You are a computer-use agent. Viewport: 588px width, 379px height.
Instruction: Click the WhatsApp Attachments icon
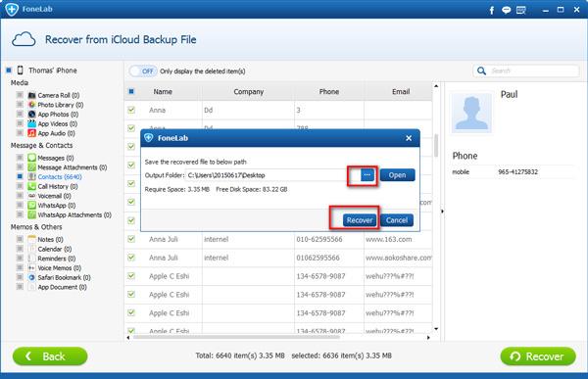32,214
